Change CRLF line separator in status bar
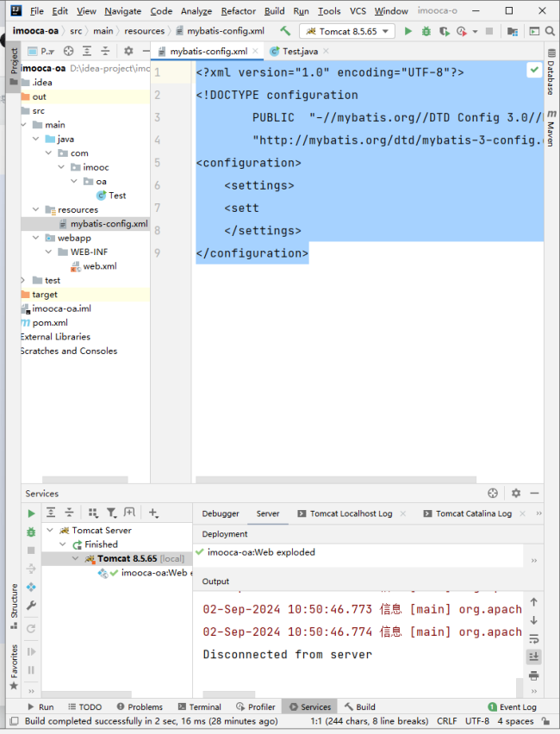This screenshot has width=560, height=734. coord(446,721)
